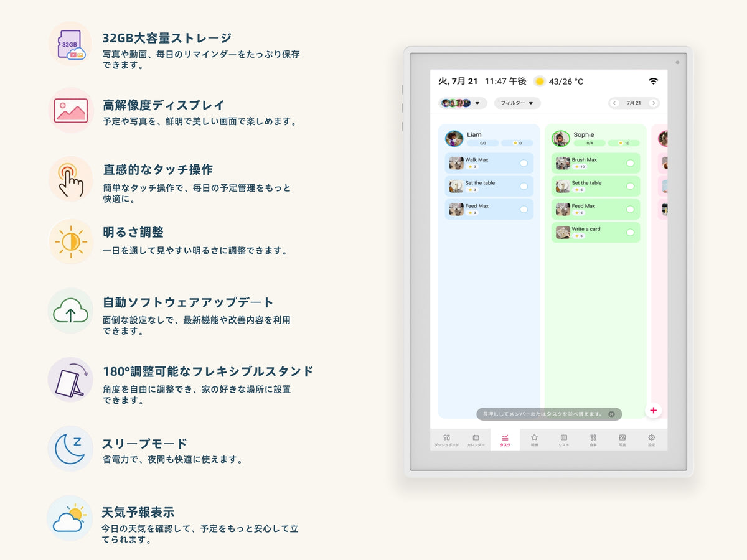Click the sleep mode moon icon
This screenshot has width=747, height=560.
tap(70, 449)
